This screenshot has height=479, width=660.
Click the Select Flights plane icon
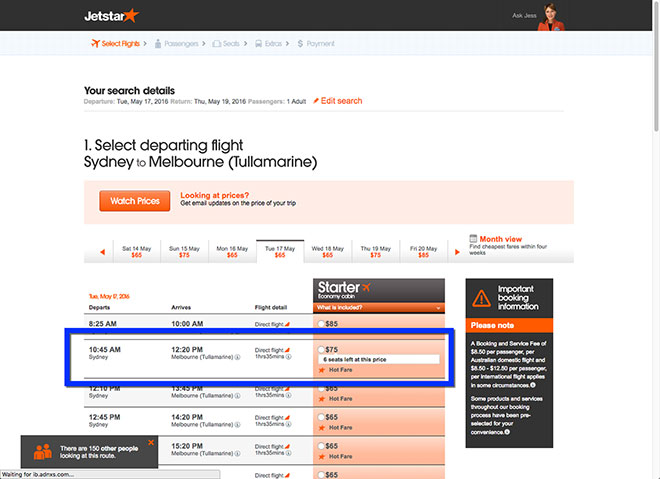95,43
